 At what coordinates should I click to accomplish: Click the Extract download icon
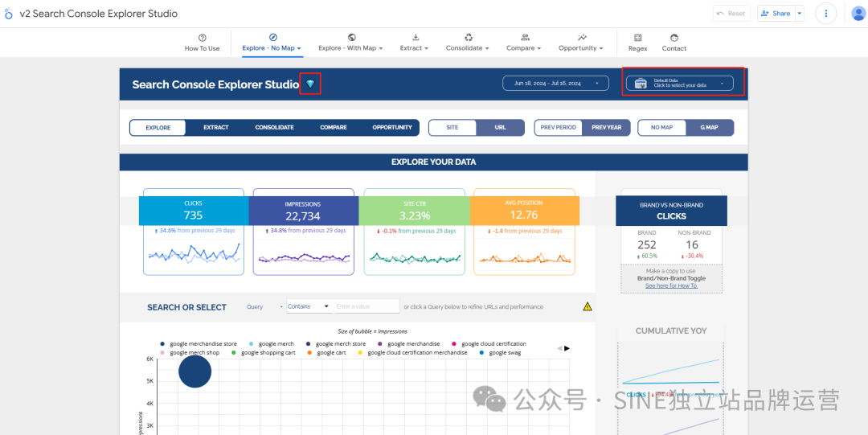pos(416,37)
